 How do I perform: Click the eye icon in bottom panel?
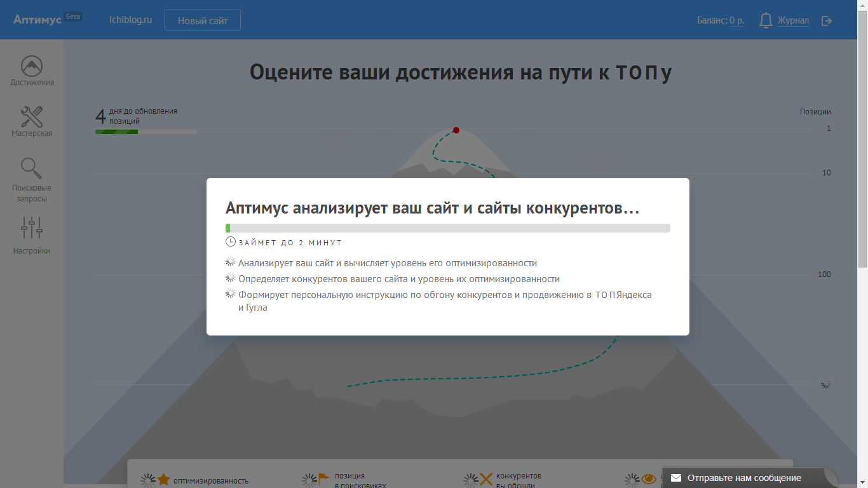point(648,479)
